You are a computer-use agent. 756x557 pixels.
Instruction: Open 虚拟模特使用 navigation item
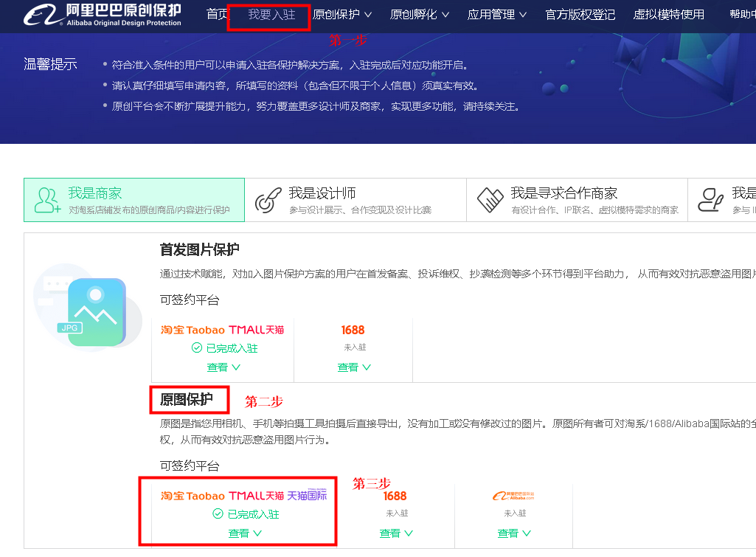(668, 15)
